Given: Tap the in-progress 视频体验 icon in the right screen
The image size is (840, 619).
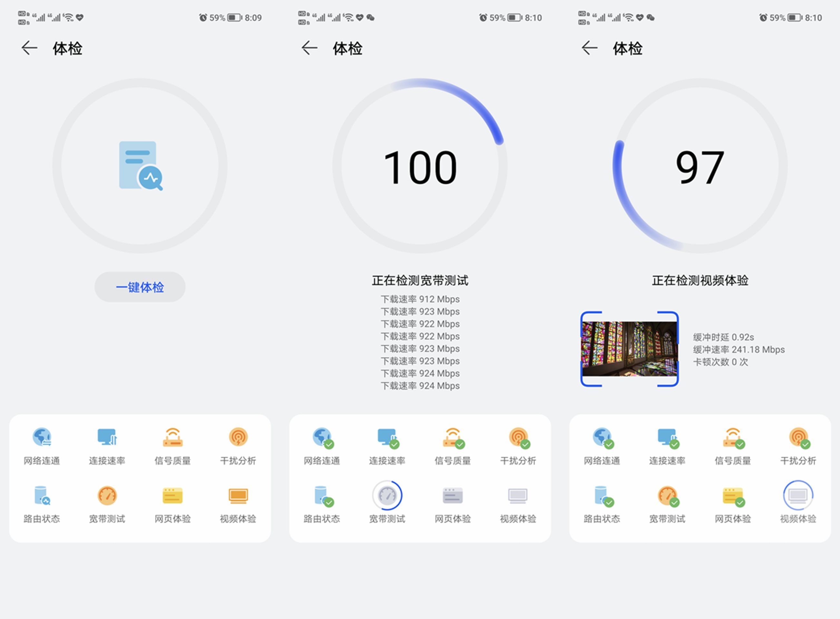Looking at the screenshot, I should click(x=798, y=495).
